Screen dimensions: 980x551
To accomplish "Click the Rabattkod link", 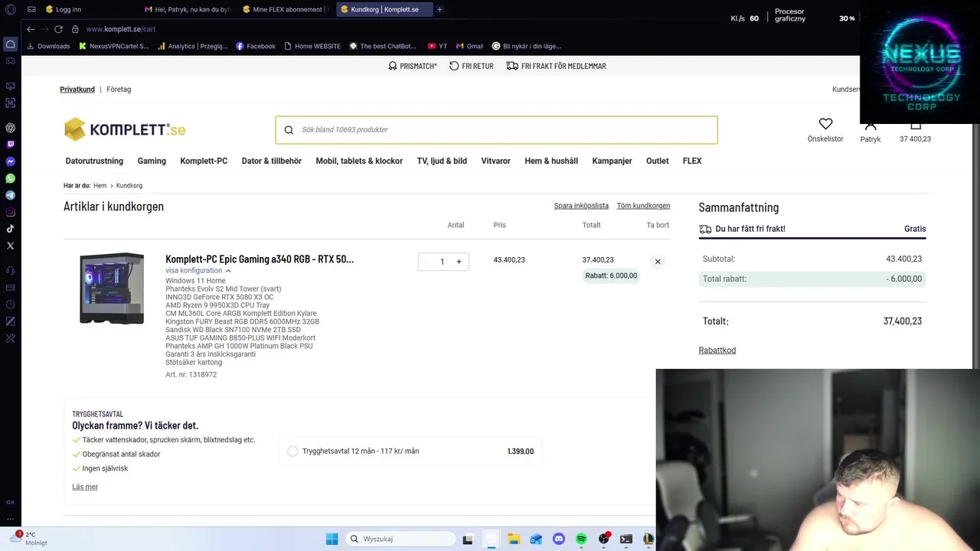I will tap(717, 350).
